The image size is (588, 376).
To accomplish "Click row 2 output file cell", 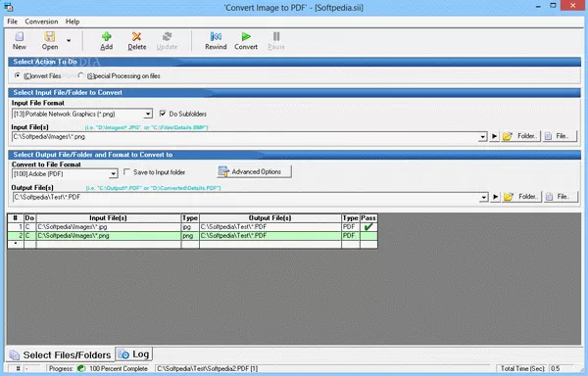I will point(270,236).
